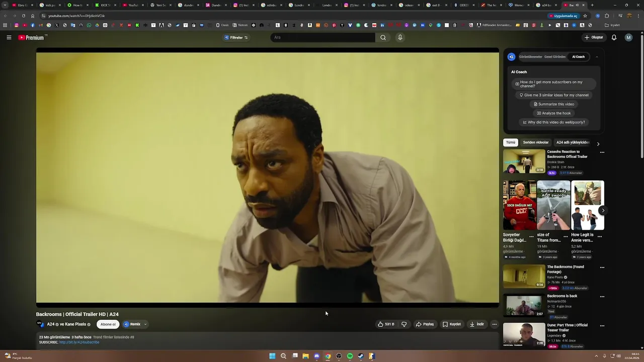Screen dimensions: 644x362
Task: Click the Notion bookmark in bookmarks bar
Action: point(240,25)
